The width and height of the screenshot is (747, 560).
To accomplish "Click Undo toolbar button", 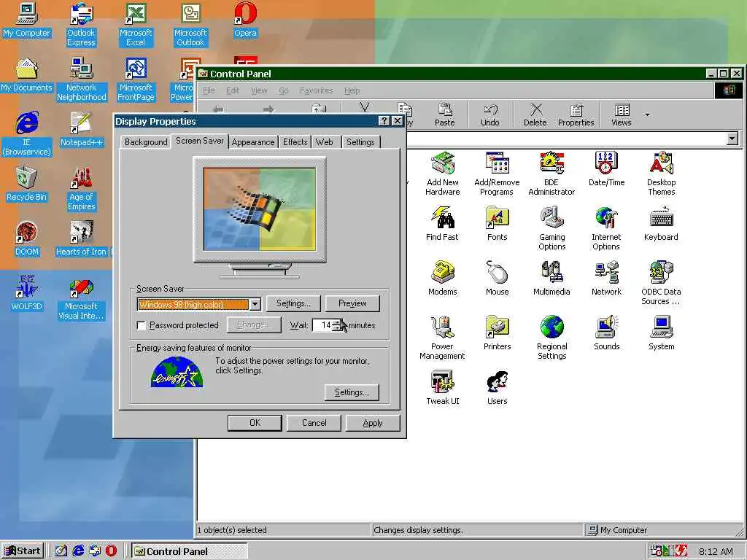I will click(489, 114).
